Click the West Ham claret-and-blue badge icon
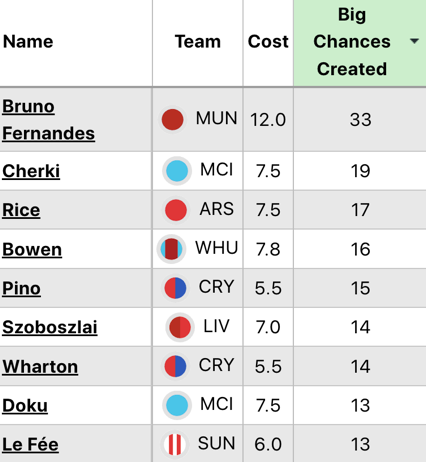Screen dimensions: 426x462 pos(171,249)
